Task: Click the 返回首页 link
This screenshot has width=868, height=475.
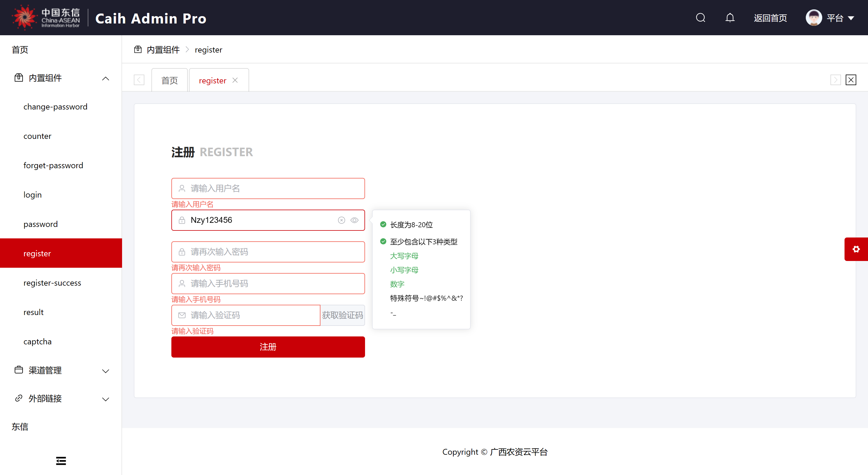Action: coord(770,18)
